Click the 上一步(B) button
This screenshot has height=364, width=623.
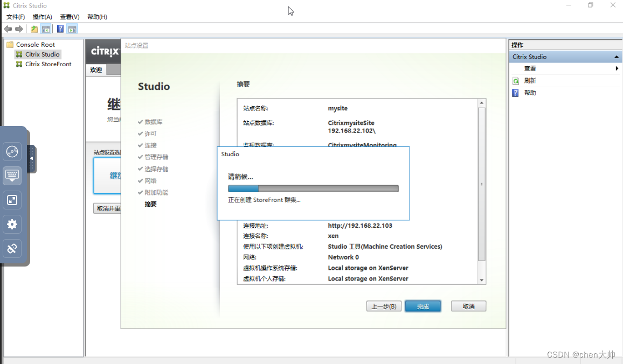(x=384, y=306)
